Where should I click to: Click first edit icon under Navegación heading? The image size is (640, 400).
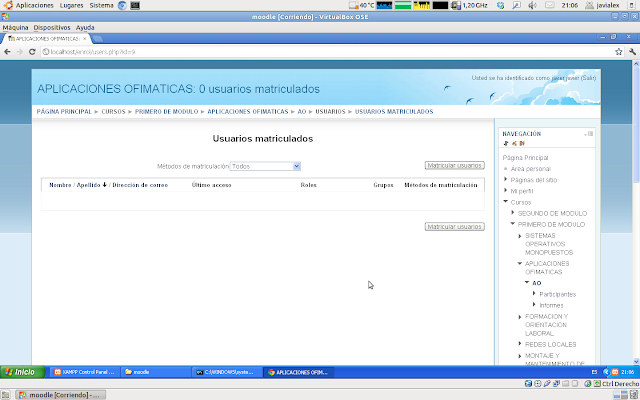pos(506,143)
